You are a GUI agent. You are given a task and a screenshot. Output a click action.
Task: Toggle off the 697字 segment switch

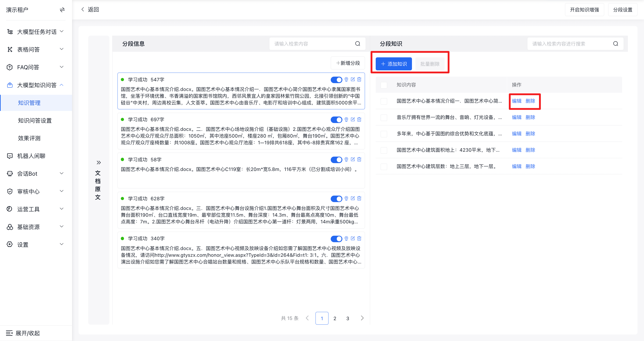click(336, 120)
